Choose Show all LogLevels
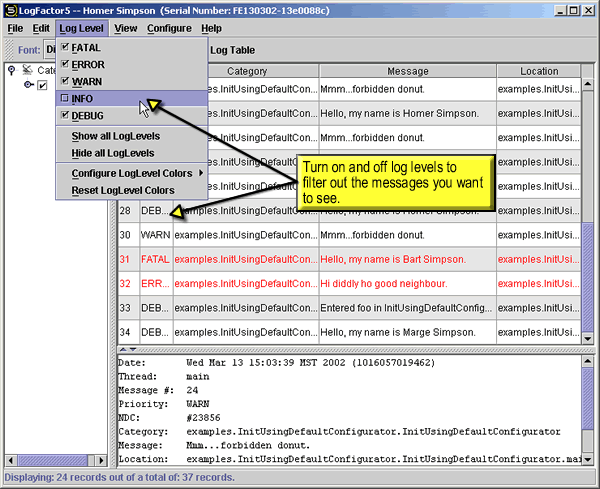Screen dimensions: 600x489 coord(115,136)
